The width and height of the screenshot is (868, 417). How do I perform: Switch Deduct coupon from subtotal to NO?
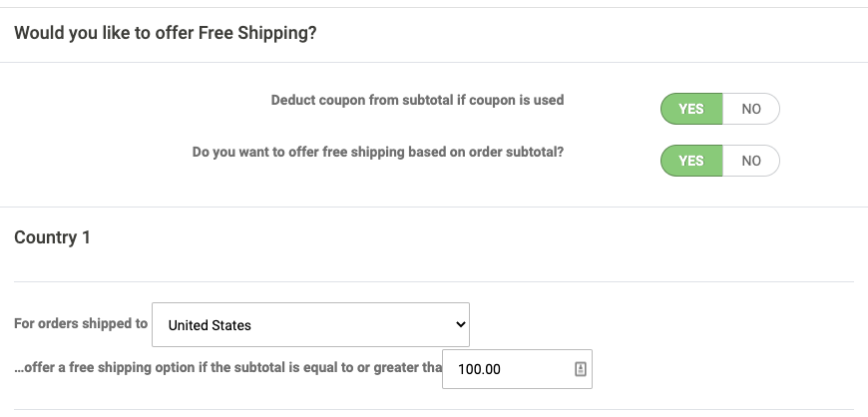tap(750, 109)
